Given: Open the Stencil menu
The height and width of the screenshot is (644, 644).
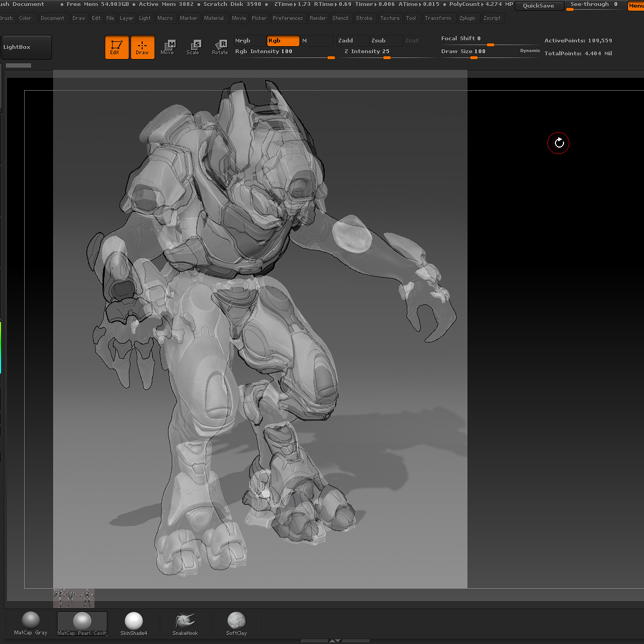Looking at the screenshot, I should [x=341, y=18].
